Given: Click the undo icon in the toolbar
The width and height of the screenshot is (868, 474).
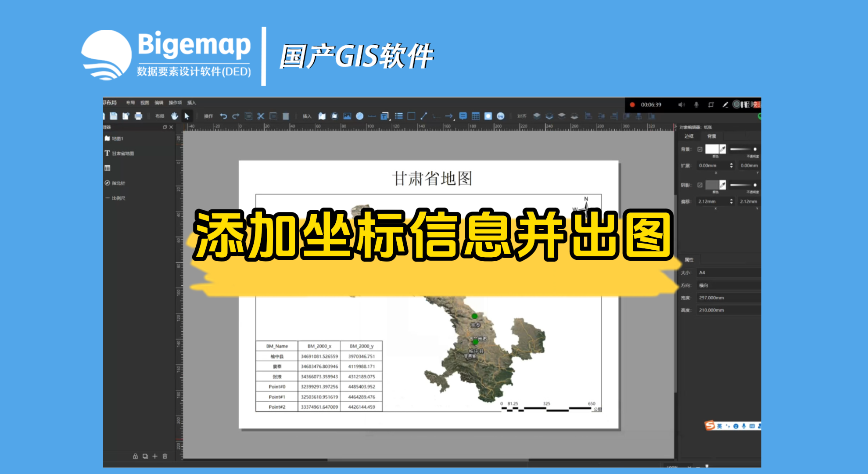Looking at the screenshot, I should (224, 116).
